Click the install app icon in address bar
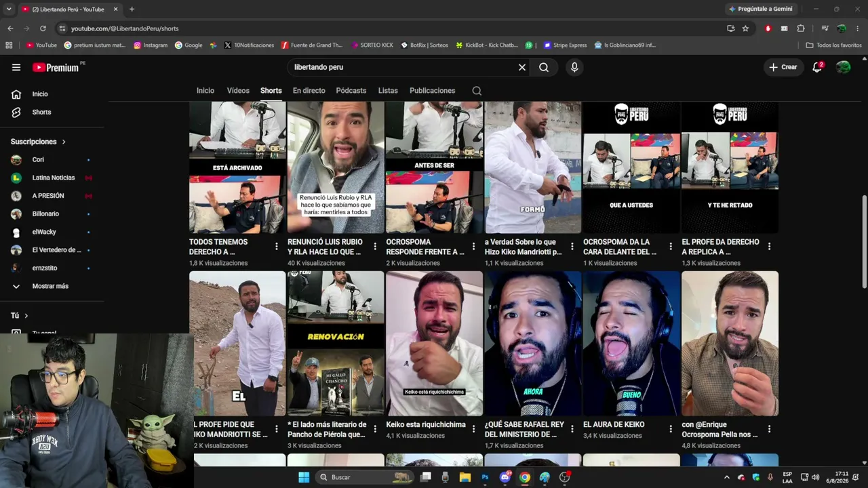Screen dimensions: 868x488 pos(730,28)
